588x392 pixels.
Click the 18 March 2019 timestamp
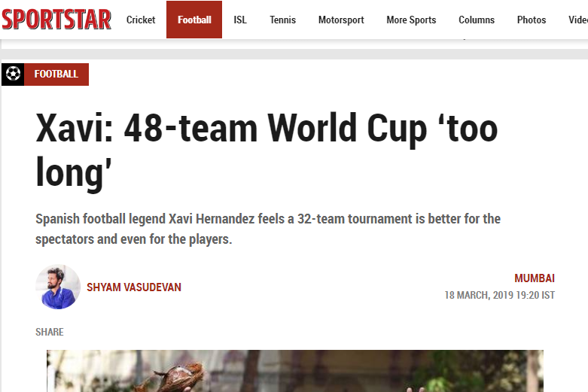[499, 295]
